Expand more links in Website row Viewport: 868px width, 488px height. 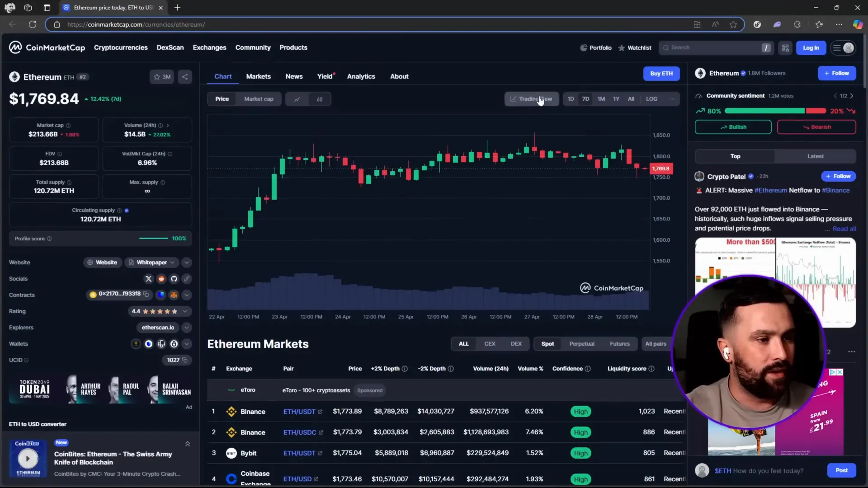pos(187,263)
